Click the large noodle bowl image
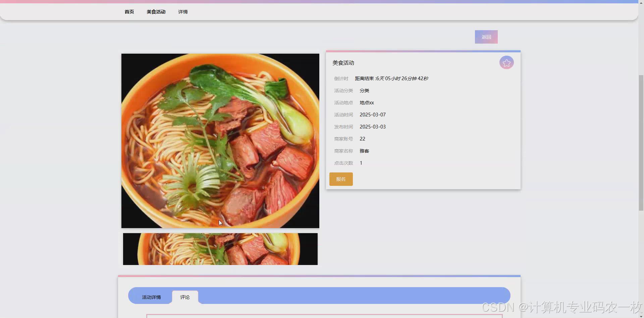 pos(220,141)
